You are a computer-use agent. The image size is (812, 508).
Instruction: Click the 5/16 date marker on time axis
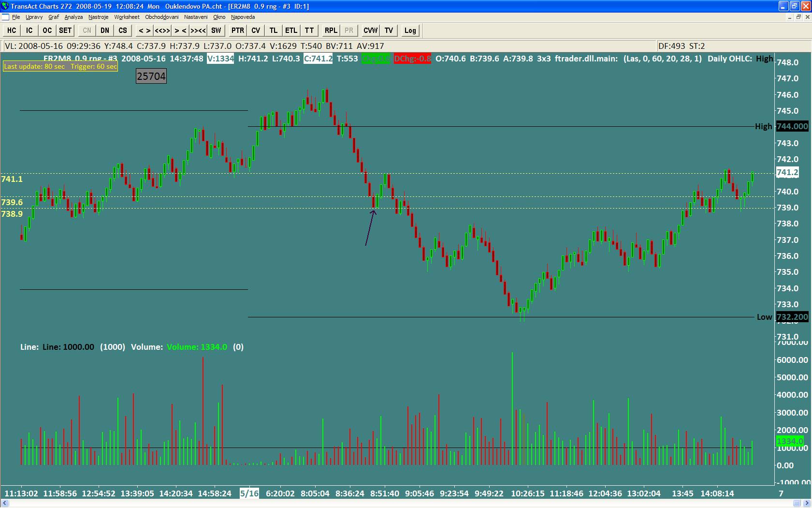(249, 493)
